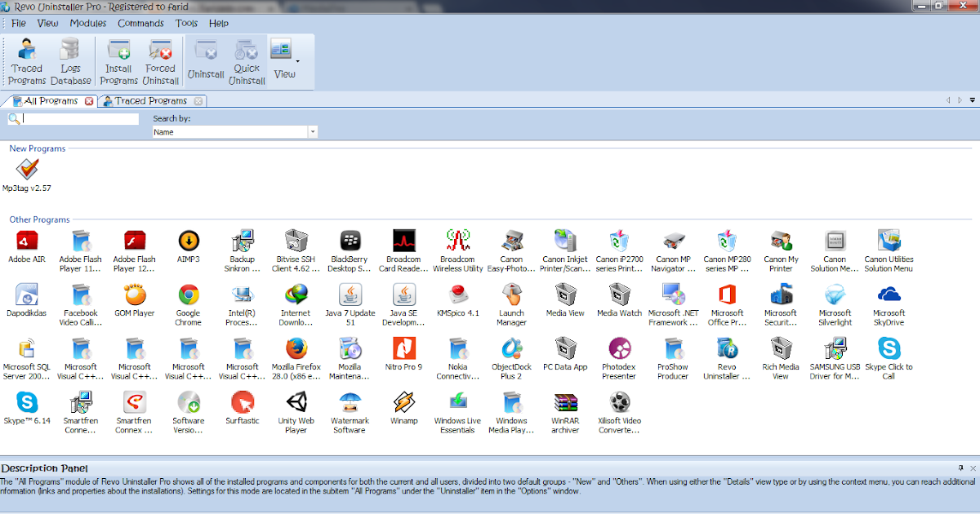The width and height of the screenshot is (980, 514).
Task: Close the Description Panel
Action: (972, 468)
